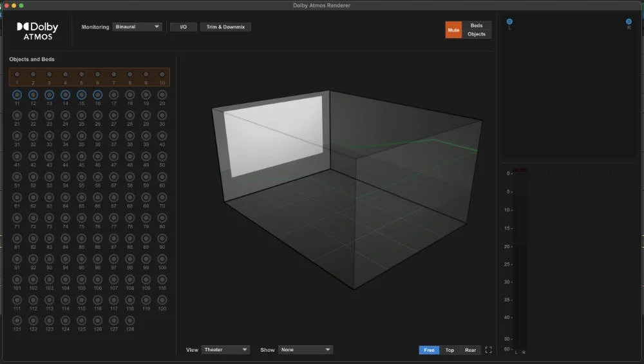Click the right speaker R indicator
644x364 pixels.
pyautogui.click(x=629, y=22)
